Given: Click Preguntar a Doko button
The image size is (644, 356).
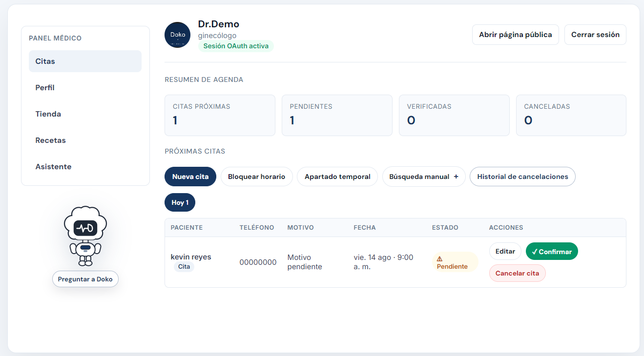Looking at the screenshot, I should [x=85, y=279].
